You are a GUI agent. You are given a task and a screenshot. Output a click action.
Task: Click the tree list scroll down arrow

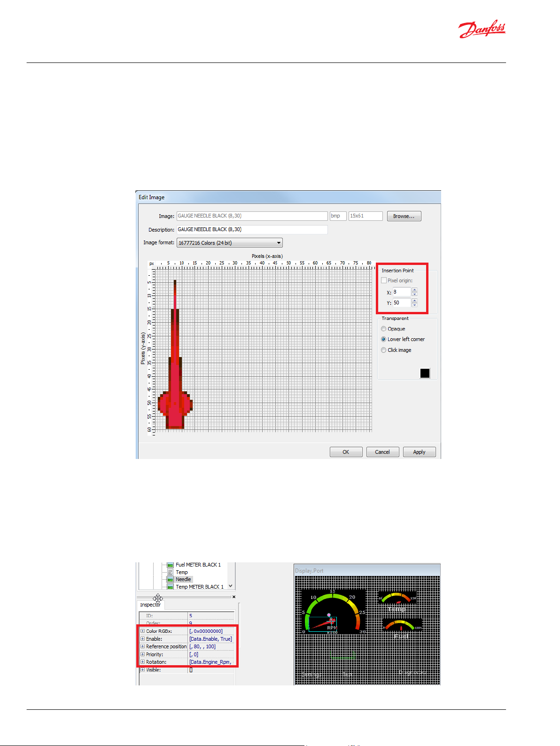(231, 586)
